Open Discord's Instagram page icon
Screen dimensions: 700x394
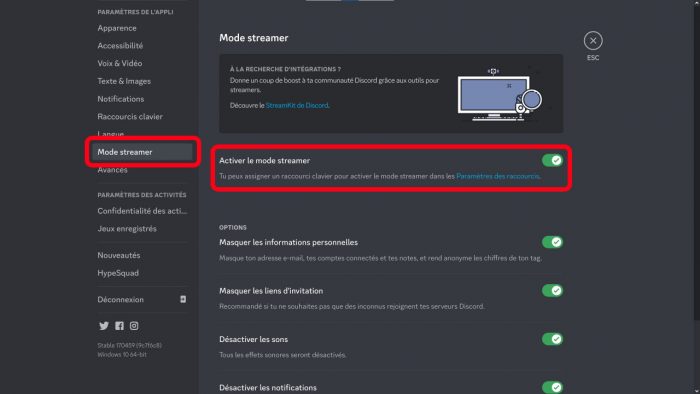tap(134, 326)
